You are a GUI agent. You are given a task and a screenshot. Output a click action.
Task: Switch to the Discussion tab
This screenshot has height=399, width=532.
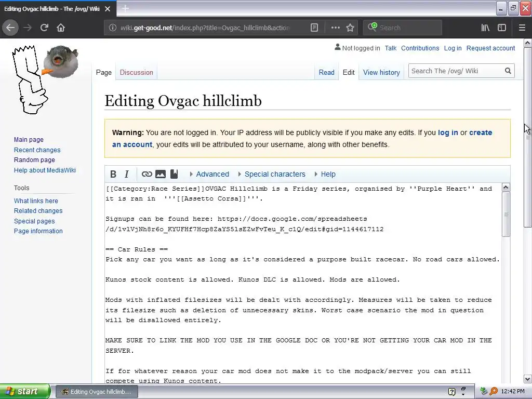pyautogui.click(x=137, y=72)
